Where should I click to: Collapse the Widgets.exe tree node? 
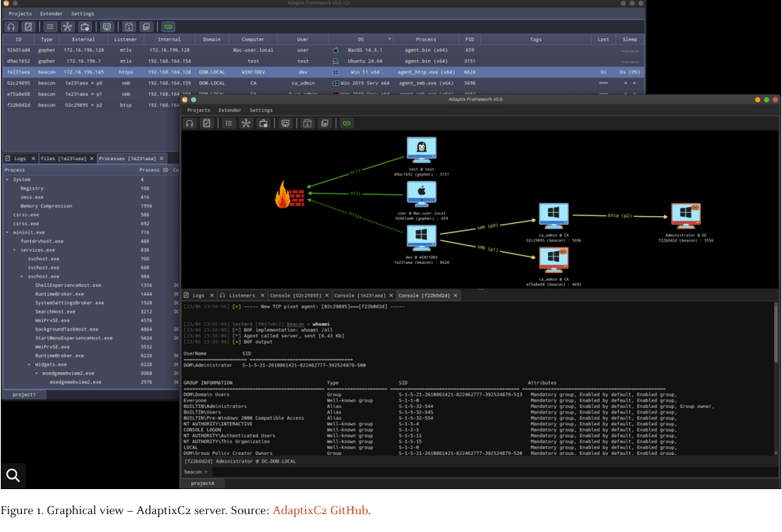(x=30, y=364)
